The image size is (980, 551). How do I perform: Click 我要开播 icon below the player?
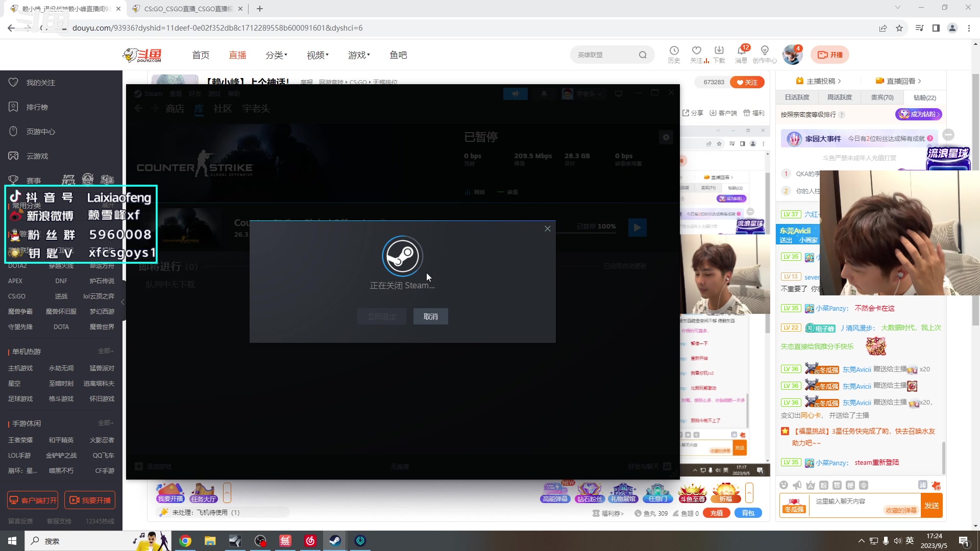pos(170,492)
